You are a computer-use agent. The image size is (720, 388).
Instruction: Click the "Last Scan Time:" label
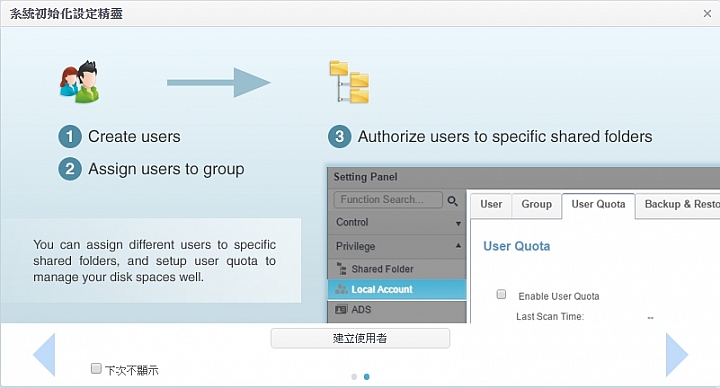550,316
